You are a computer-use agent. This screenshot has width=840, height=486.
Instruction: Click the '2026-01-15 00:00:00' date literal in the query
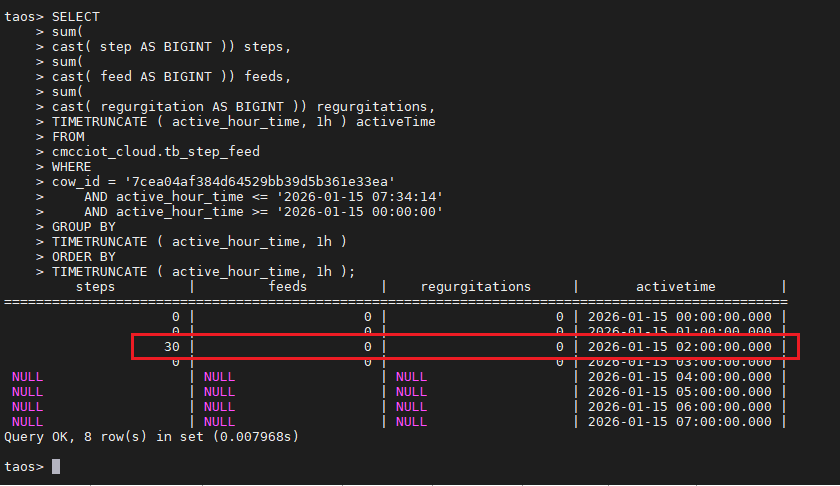(359, 212)
